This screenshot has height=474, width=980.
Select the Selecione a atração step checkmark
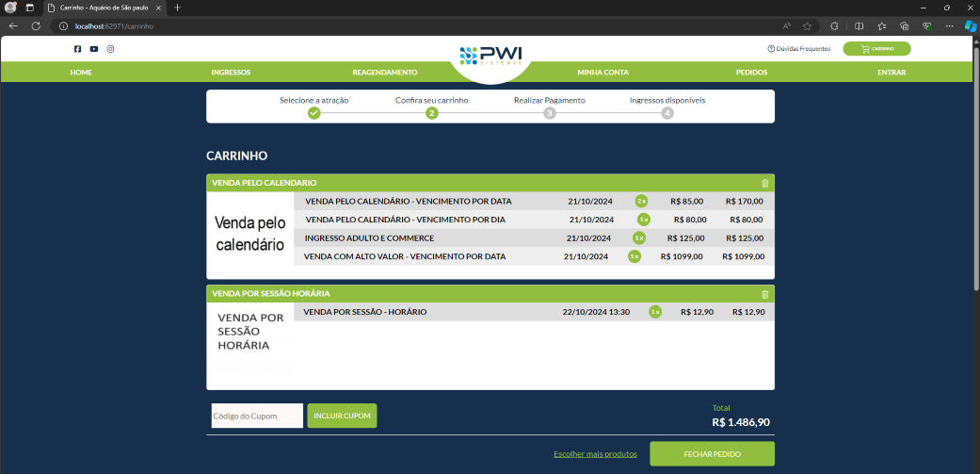click(314, 113)
